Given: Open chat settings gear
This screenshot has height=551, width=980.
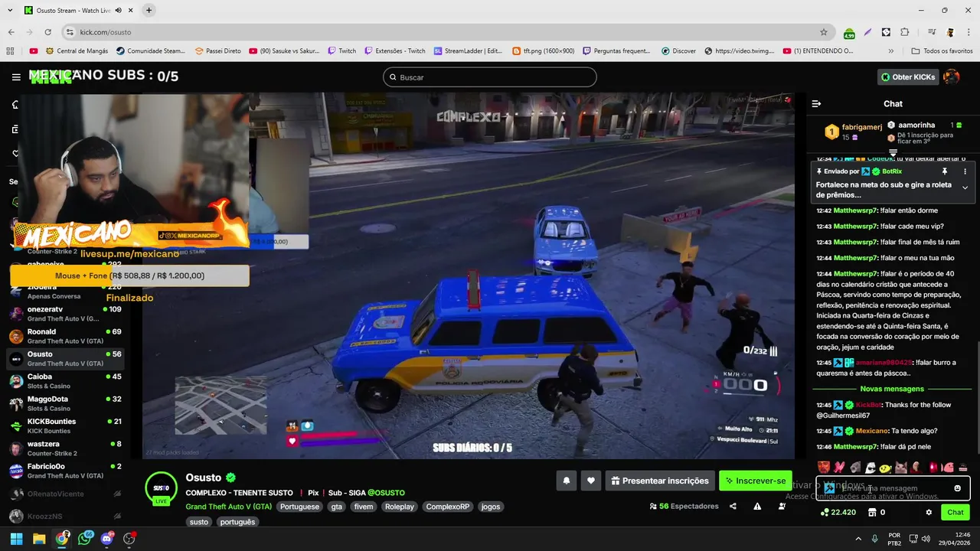Looking at the screenshot, I should point(929,512).
